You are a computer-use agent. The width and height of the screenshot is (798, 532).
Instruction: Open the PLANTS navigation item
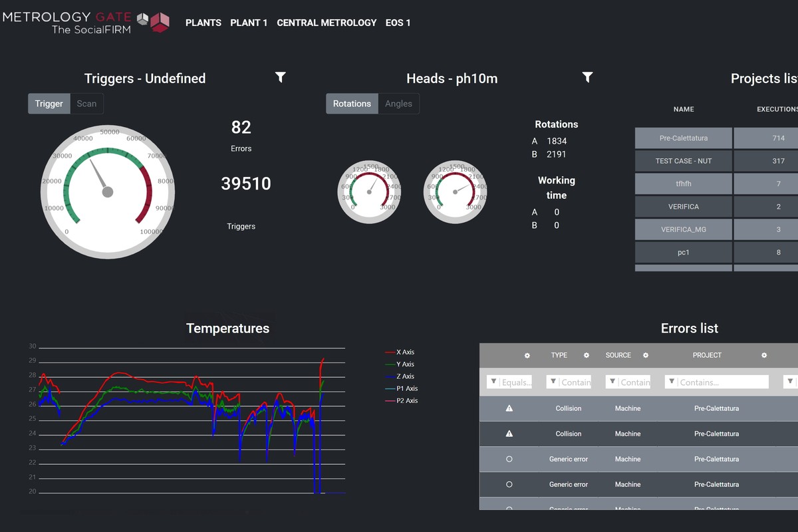tap(203, 23)
